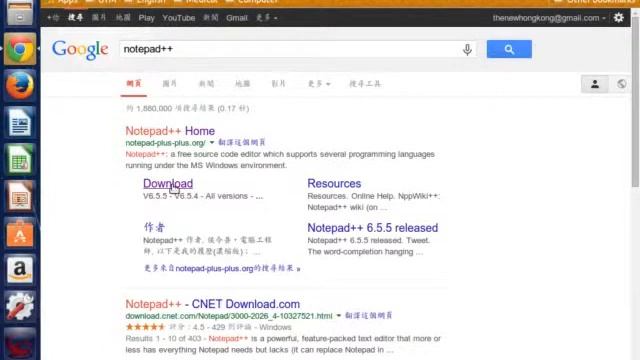640x360 pixels.
Task: Open Notepad++ - CNET Download.com result
Action: coord(213,304)
